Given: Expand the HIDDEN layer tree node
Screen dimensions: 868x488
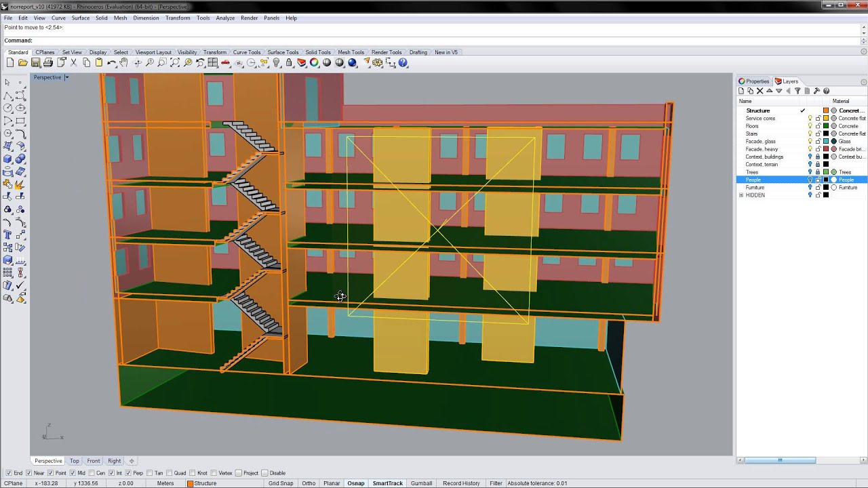Looking at the screenshot, I should 741,195.
